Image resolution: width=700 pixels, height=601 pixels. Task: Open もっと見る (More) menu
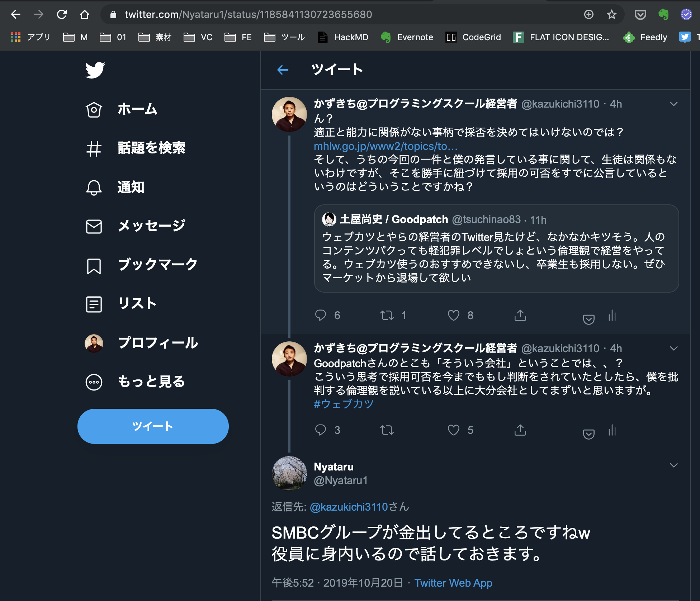coord(151,382)
